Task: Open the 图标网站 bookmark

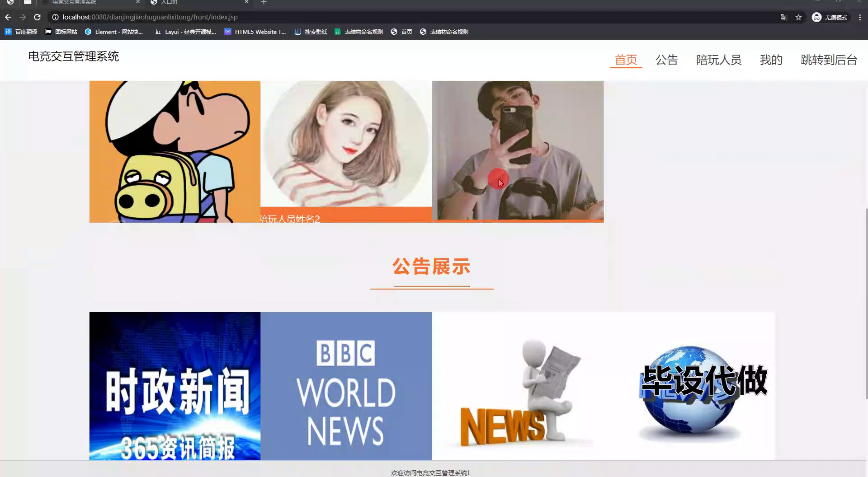Action: (x=61, y=32)
